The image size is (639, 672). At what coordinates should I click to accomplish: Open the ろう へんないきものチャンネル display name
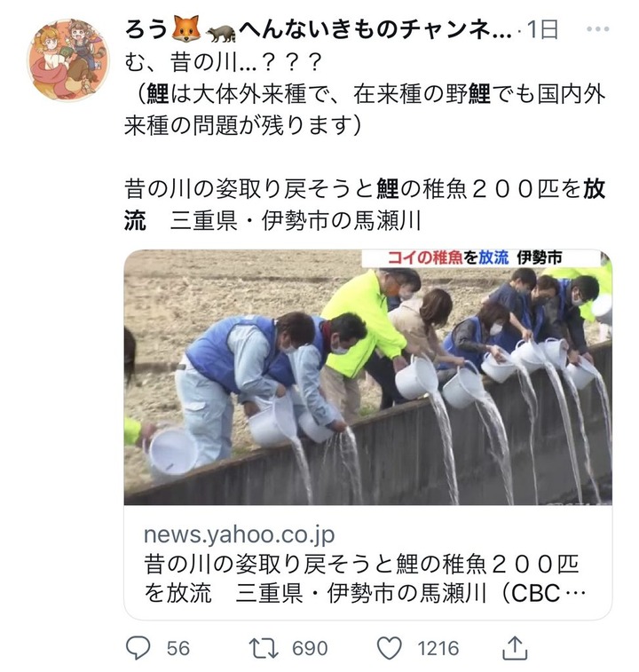318,30
